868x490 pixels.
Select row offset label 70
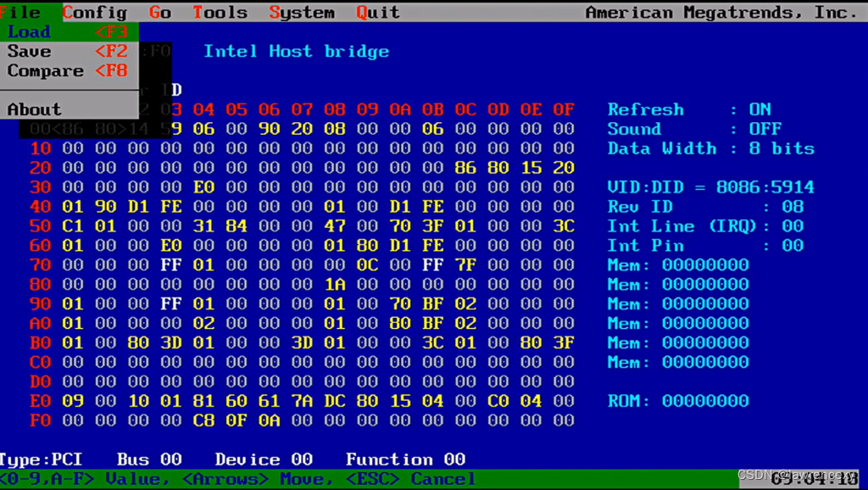point(41,264)
